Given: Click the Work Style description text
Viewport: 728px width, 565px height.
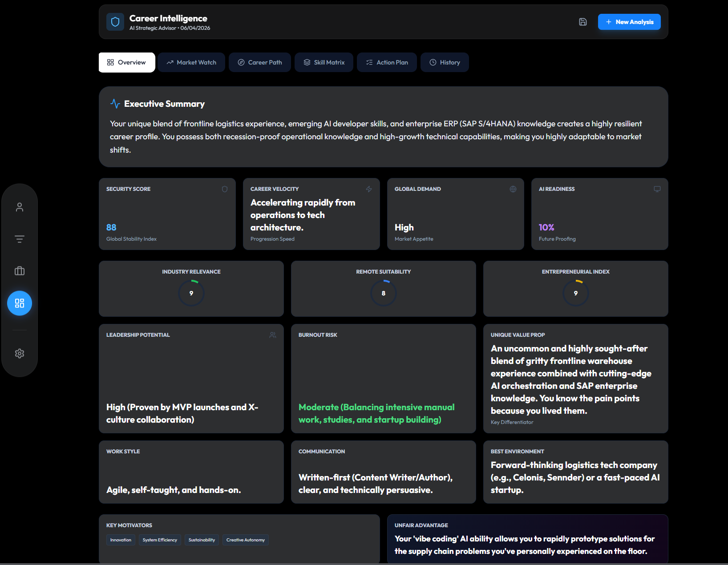Looking at the screenshot, I should point(174,490).
